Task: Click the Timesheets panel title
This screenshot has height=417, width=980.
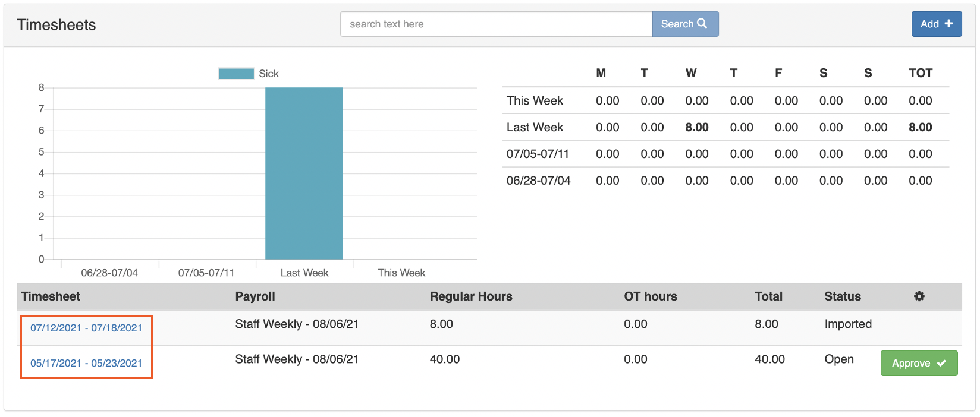Action: pos(56,25)
